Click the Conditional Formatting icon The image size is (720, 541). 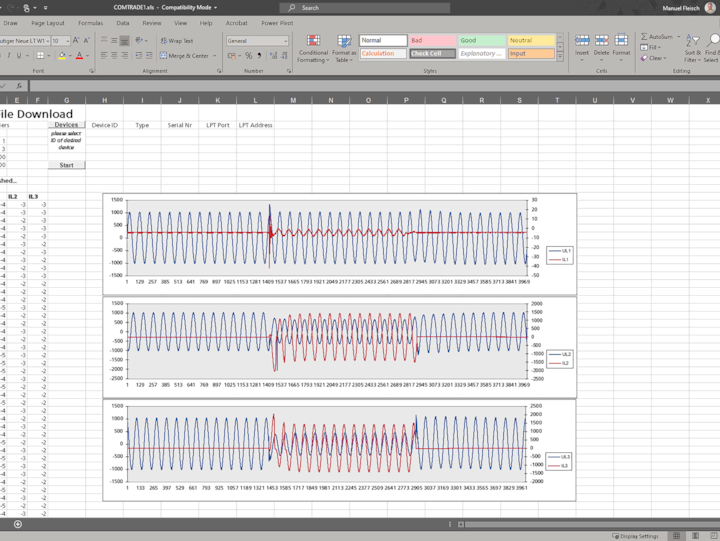(x=313, y=42)
